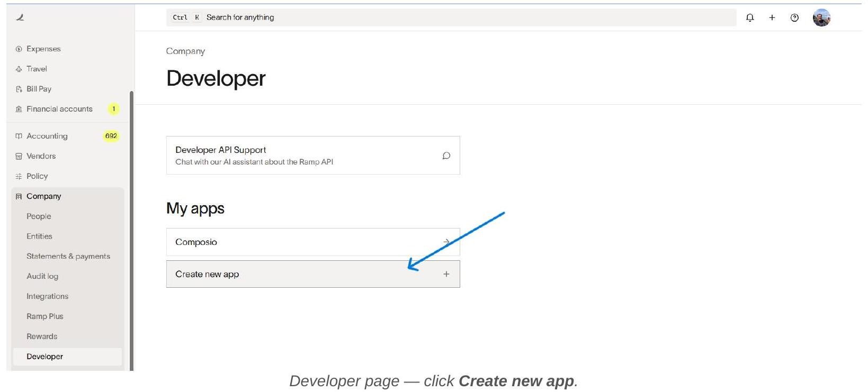Open Developer API Support chat card
This screenshot has height=392, width=868.
pos(313,156)
